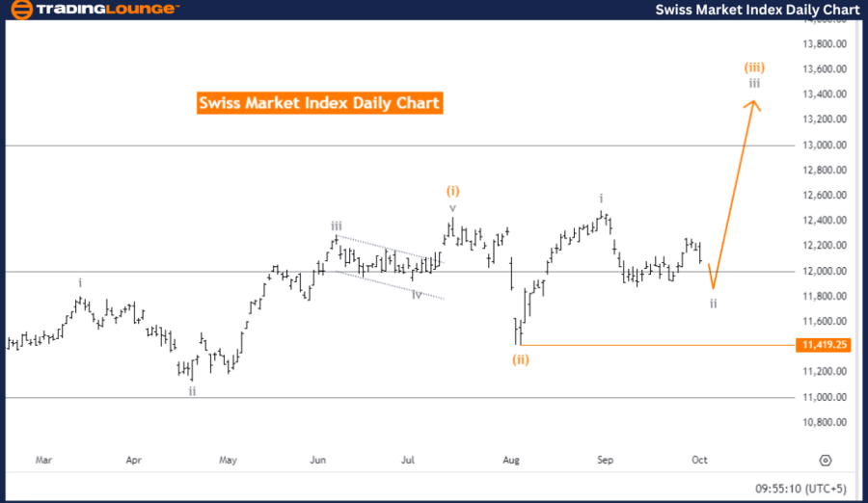This screenshot has width=868, height=503.
Task: Click the Oct label on time axis
Action: point(700,460)
